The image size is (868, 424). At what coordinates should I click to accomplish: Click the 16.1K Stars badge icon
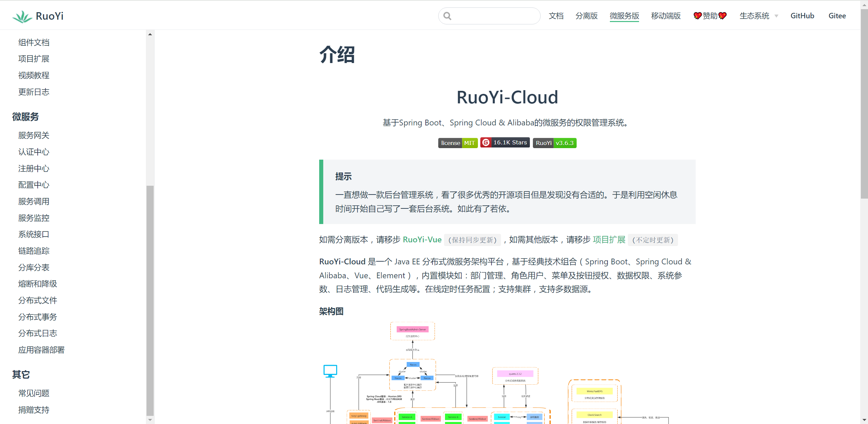pyautogui.click(x=505, y=143)
